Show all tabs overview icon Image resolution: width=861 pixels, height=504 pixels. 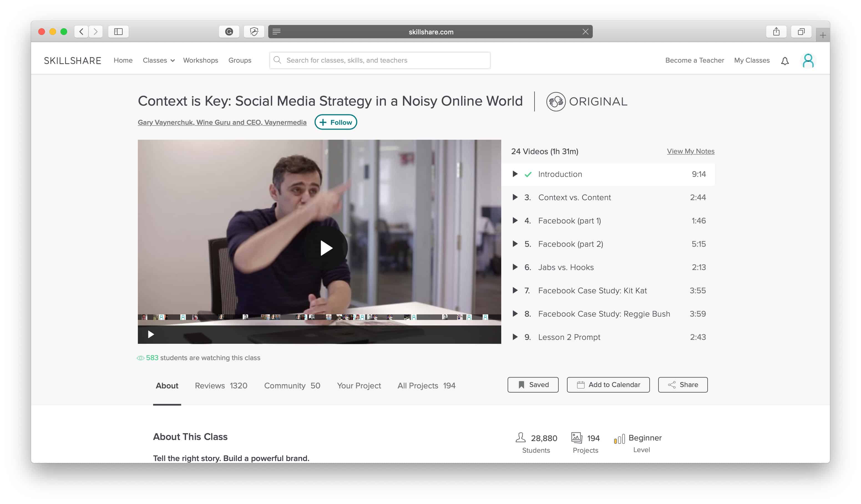pyautogui.click(x=801, y=32)
